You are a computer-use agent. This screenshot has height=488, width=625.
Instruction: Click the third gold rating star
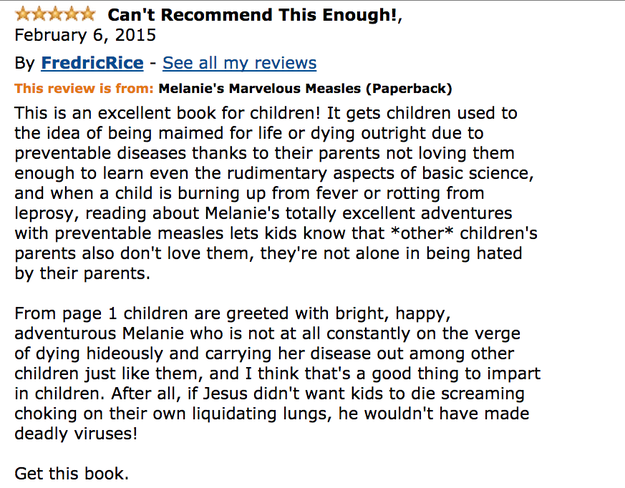tap(55, 14)
